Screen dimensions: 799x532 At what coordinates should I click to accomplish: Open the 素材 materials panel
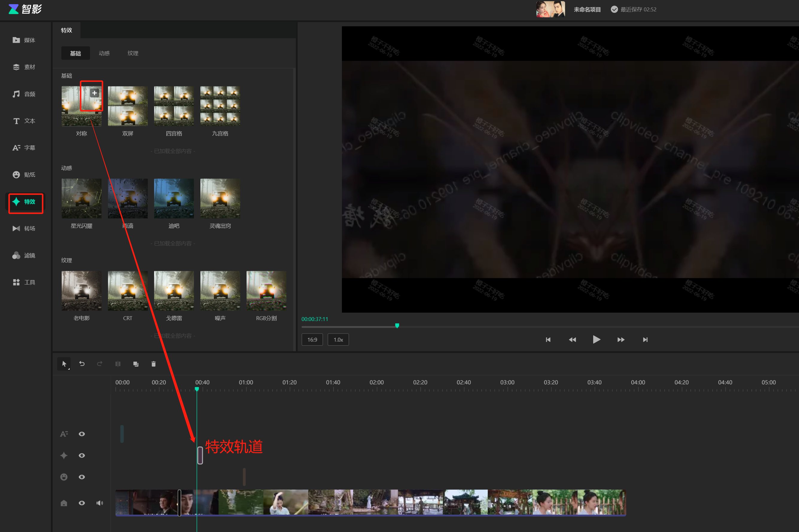point(24,67)
